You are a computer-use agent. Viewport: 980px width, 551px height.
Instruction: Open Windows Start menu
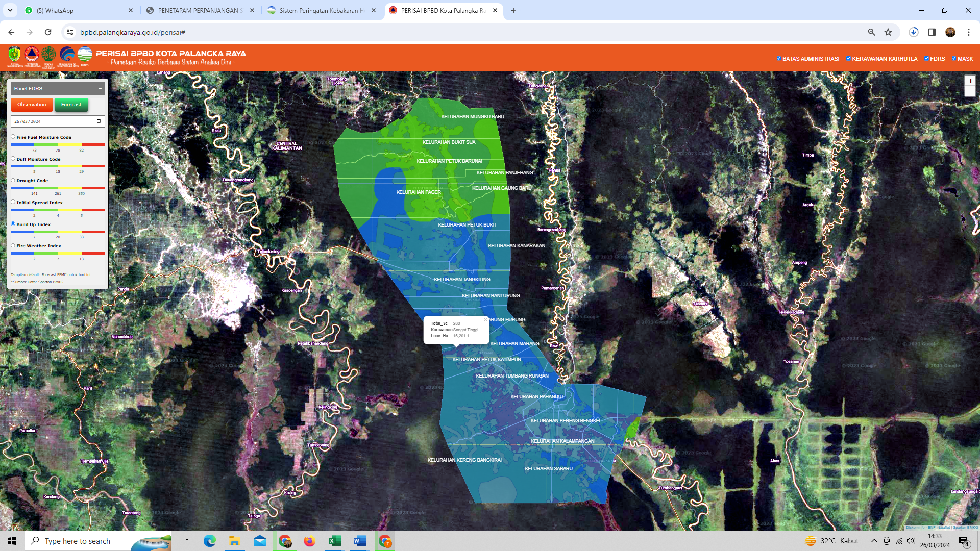tap(12, 541)
